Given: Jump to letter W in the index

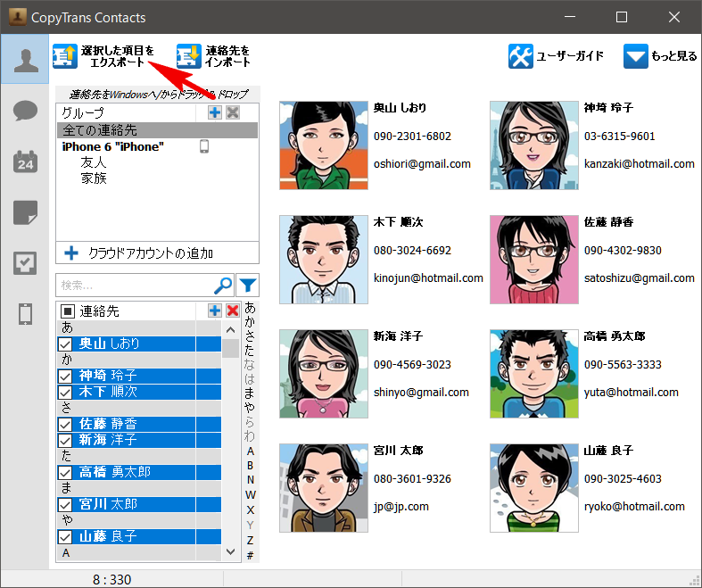Looking at the screenshot, I should [251, 495].
